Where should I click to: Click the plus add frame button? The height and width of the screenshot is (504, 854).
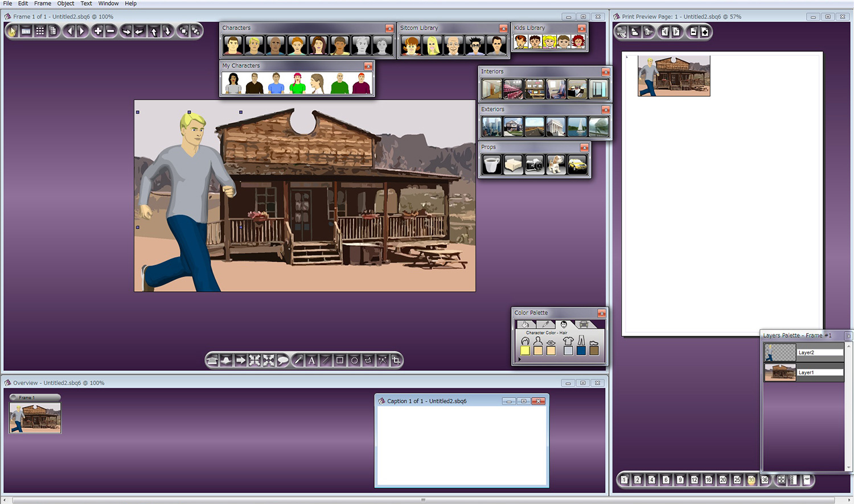coord(98,31)
